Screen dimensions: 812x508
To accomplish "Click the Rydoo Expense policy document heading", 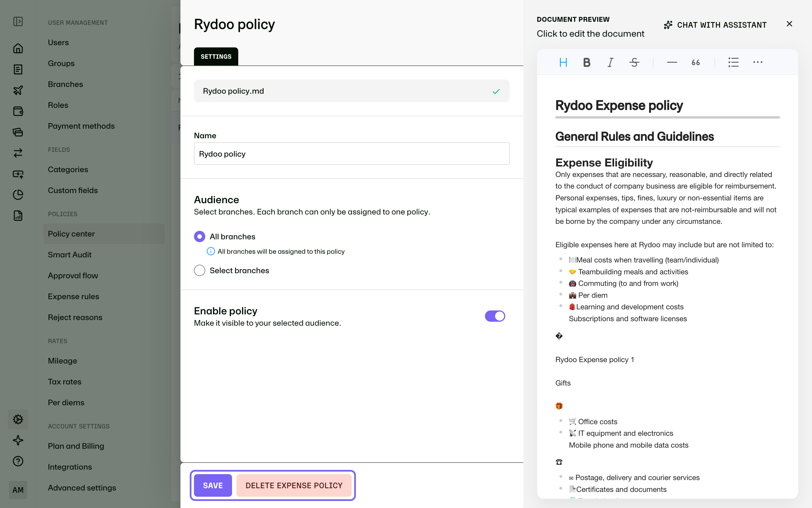I will [x=619, y=105].
